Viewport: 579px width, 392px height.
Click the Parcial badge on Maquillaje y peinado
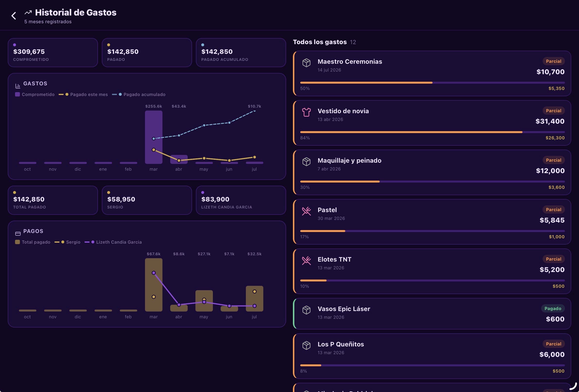[x=554, y=160]
